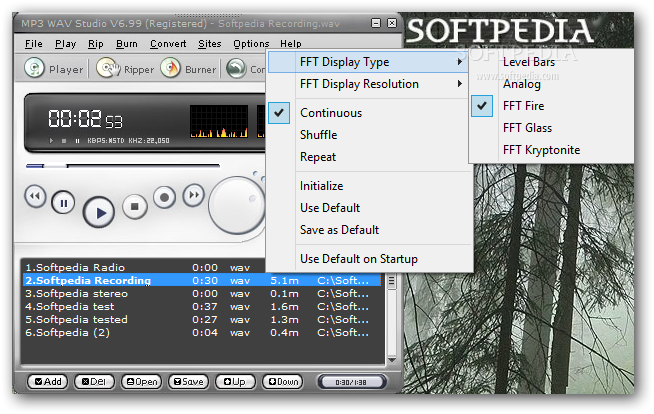Move track with Down button
Screen dimensions: 654x414
pyautogui.click(x=282, y=381)
